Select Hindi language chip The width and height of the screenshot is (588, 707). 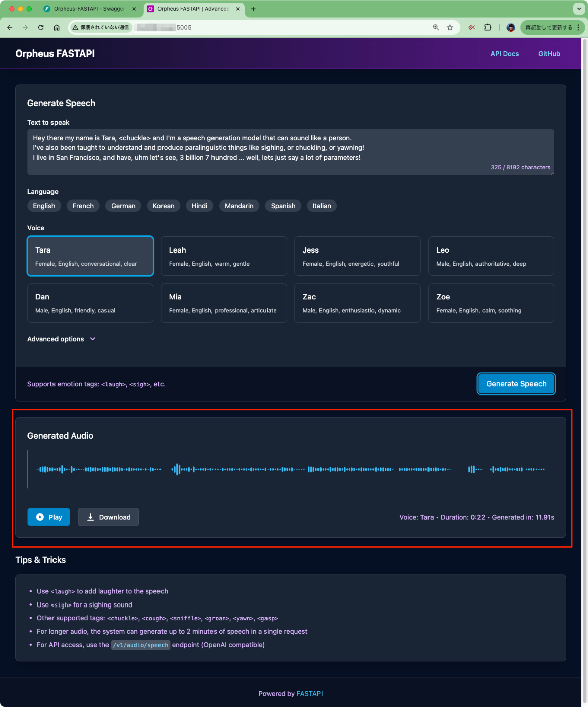tap(199, 206)
